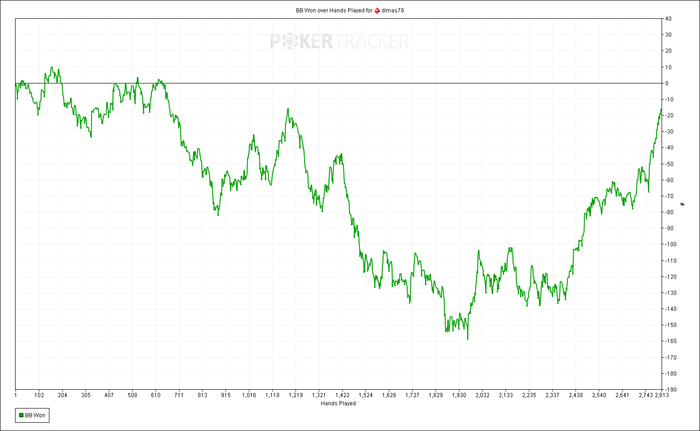Click y-axis value -150
This screenshot has height=431, width=700.
[x=670, y=325]
